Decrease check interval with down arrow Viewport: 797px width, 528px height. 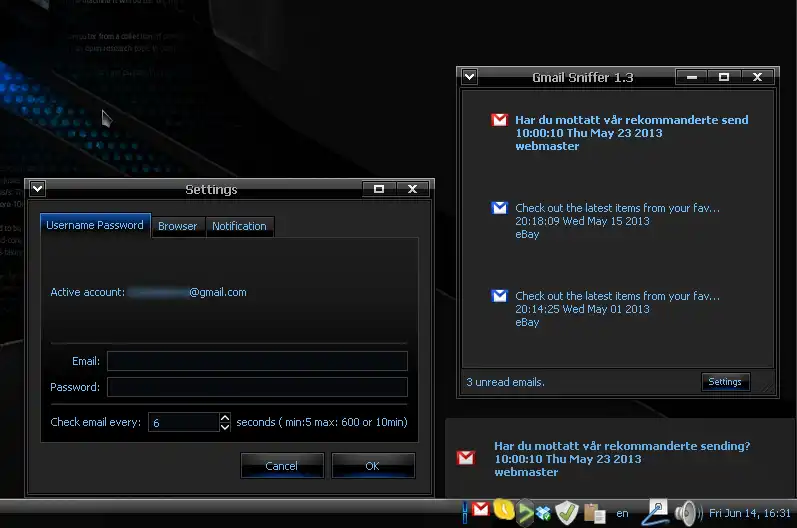pos(225,426)
